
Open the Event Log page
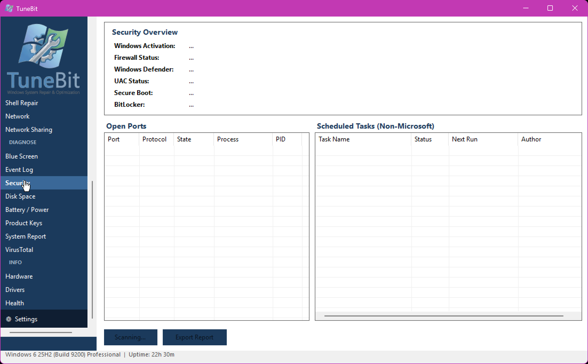(x=44, y=170)
